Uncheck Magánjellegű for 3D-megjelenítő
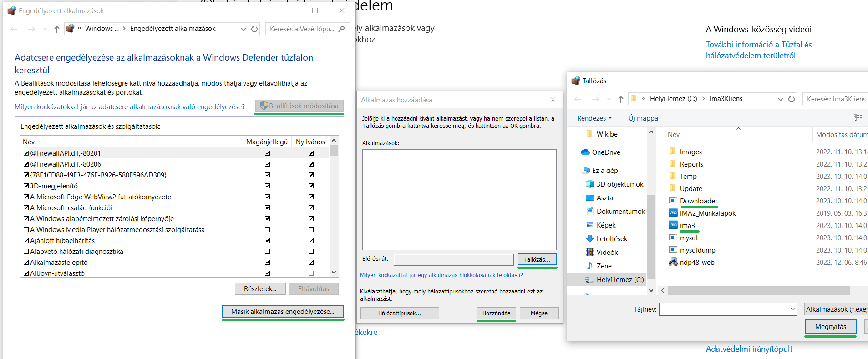Screen dimensions: 868x359 (x=267, y=186)
